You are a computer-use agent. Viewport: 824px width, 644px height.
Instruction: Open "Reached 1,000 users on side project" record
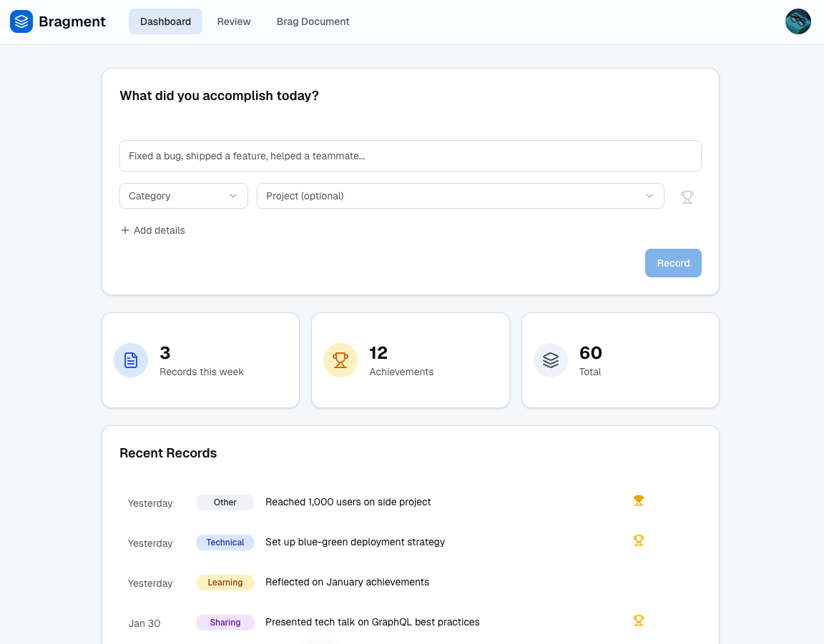348,502
